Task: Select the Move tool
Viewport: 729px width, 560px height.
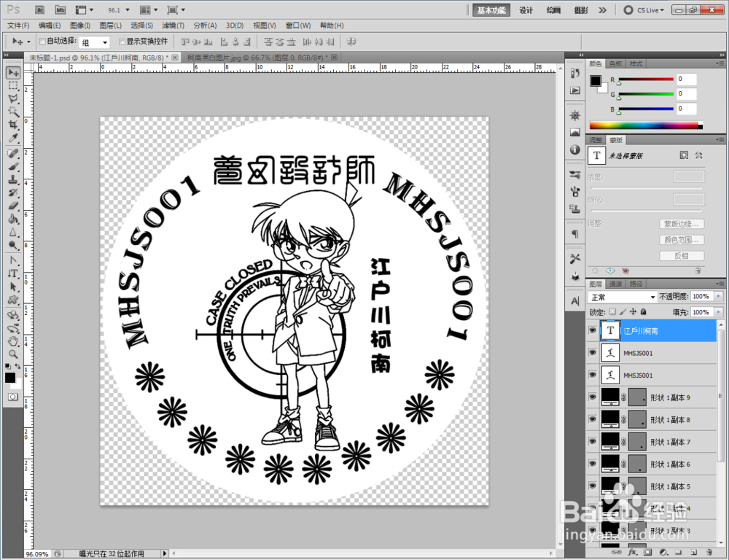Action: tap(13, 73)
